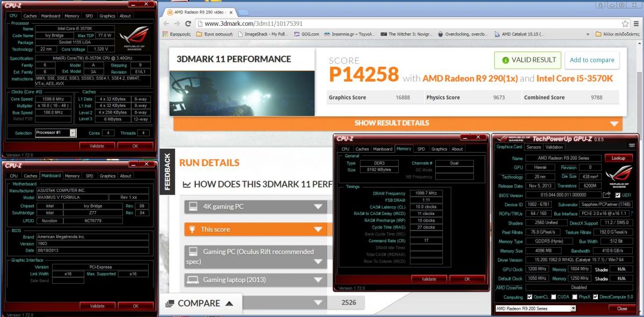
Task: Reload the 3dmark.com page
Action: point(188,23)
